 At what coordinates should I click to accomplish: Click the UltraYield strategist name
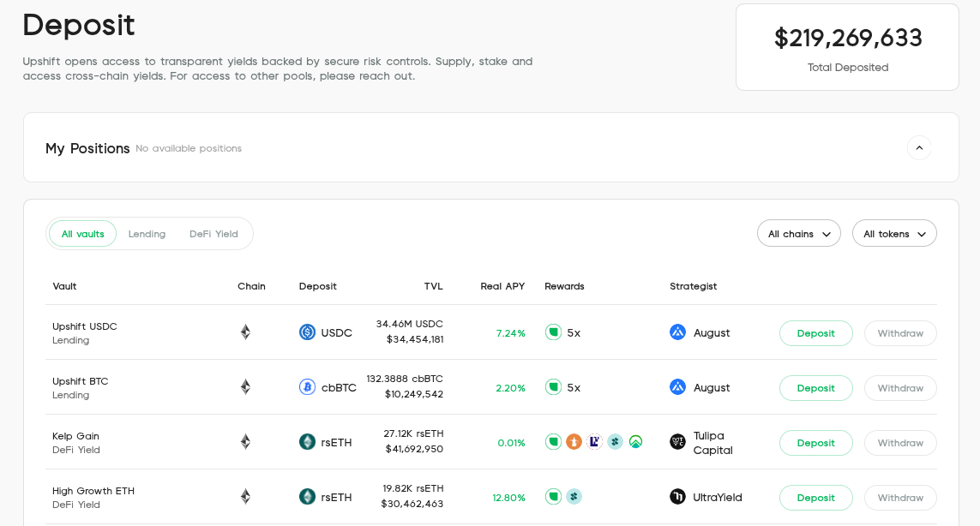pos(718,497)
